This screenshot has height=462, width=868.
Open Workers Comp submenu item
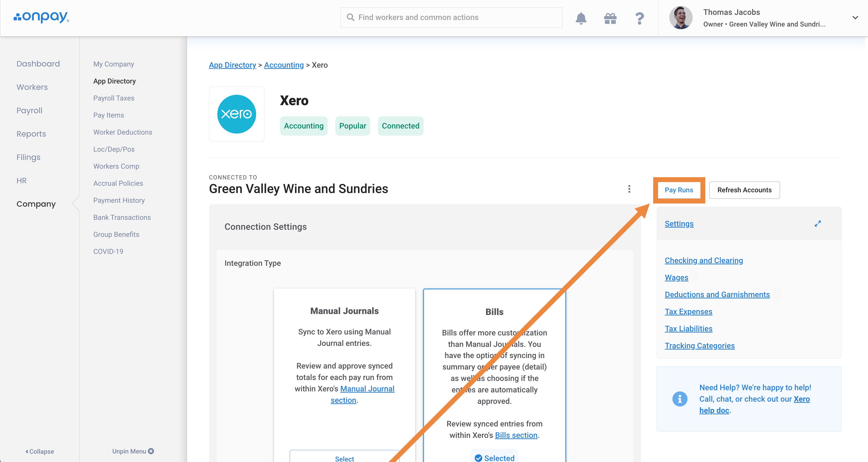tap(116, 166)
